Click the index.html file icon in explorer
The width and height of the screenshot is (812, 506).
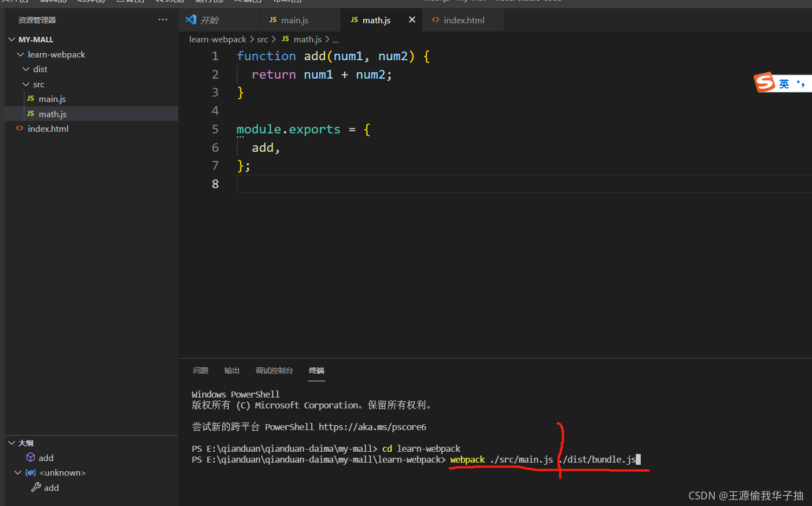pos(19,129)
